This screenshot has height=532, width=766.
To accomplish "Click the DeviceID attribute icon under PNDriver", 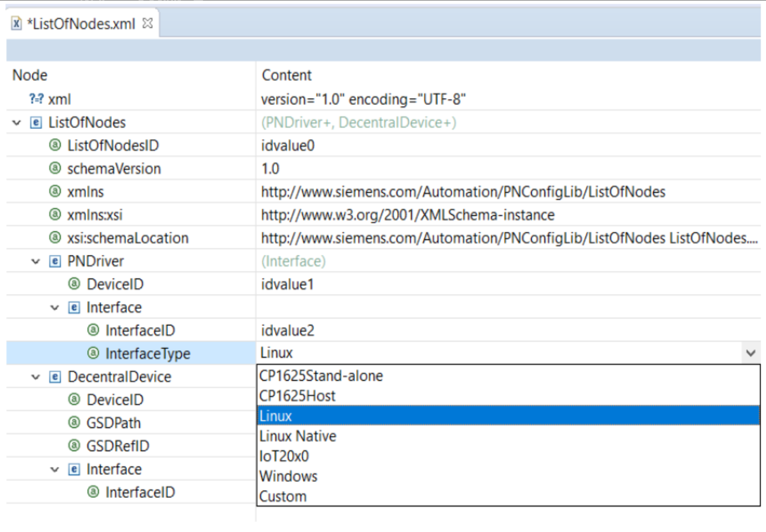I will [74, 284].
